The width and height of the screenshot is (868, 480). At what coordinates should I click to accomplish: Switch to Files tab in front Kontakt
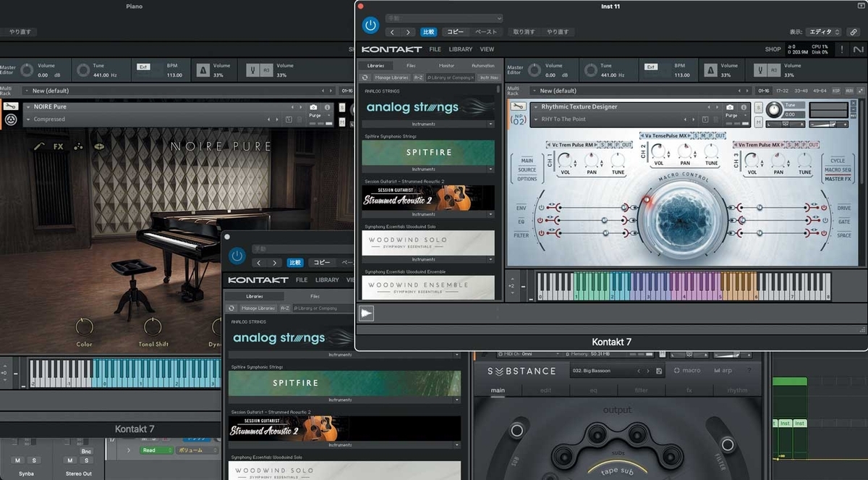coord(411,65)
